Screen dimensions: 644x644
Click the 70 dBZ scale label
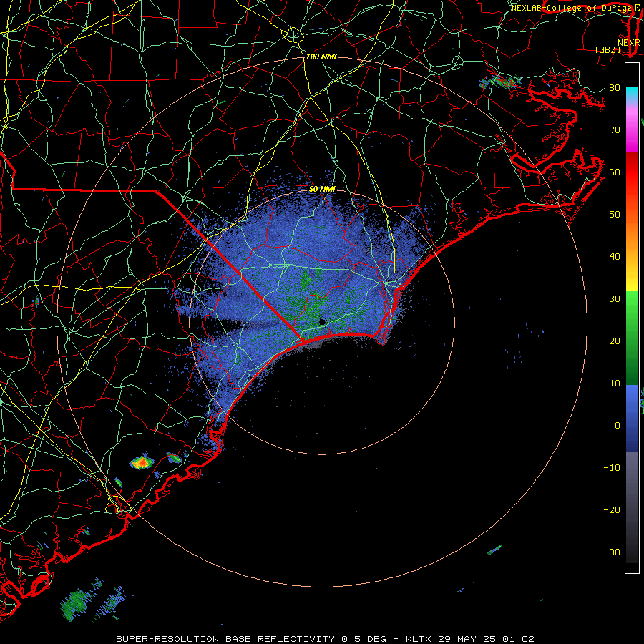click(615, 130)
